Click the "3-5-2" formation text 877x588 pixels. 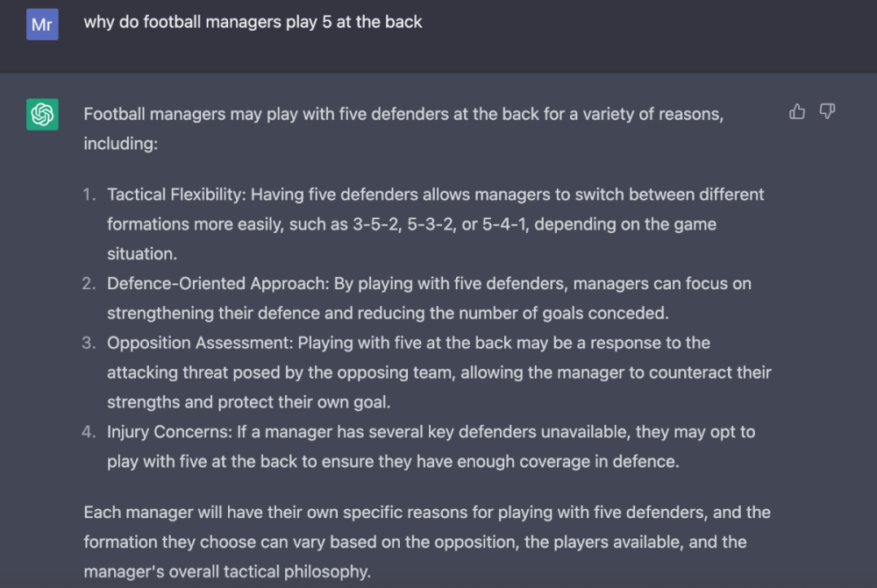(x=374, y=224)
